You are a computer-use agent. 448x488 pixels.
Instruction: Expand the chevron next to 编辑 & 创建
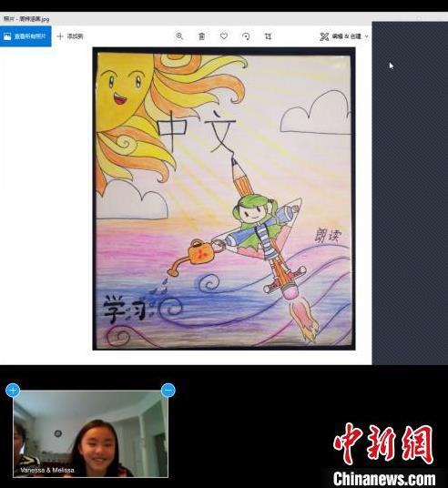click(366, 36)
